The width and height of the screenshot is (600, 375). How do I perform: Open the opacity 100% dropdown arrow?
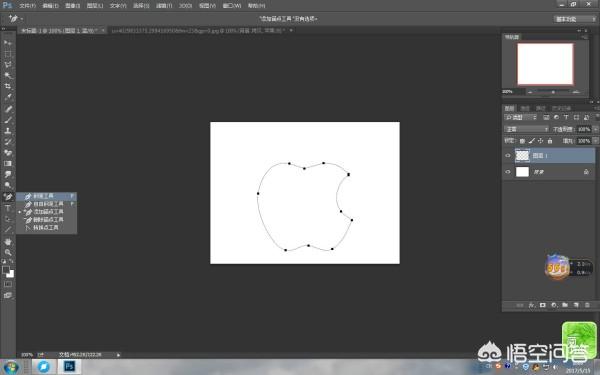coord(595,129)
